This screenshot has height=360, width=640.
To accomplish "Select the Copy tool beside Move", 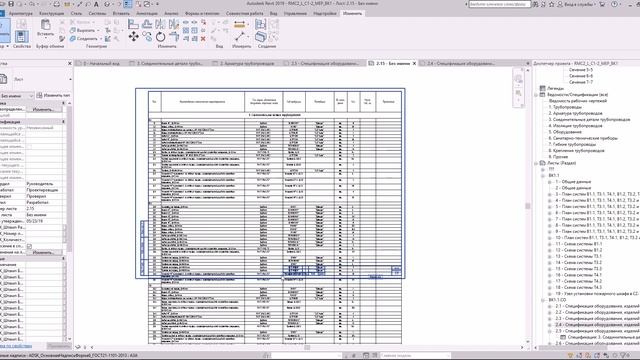I will pyautogui.click(x=147, y=37).
